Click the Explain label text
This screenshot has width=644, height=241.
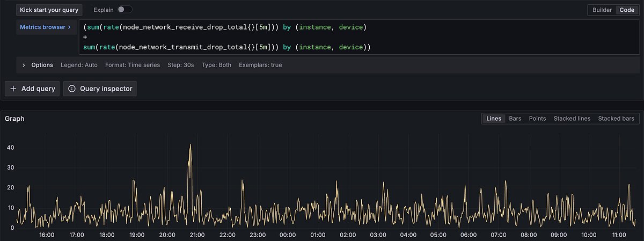coord(103,10)
